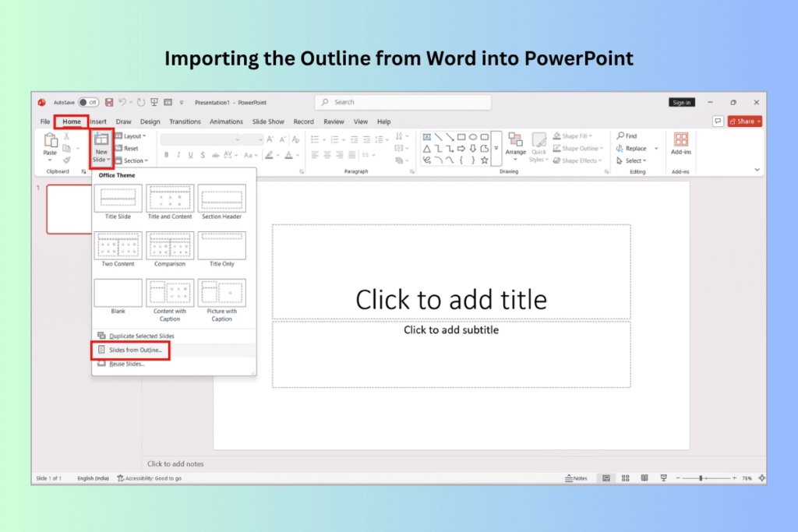The height and width of the screenshot is (532, 798).
Task: Open the Comments pane icon
Action: tap(718, 121)
